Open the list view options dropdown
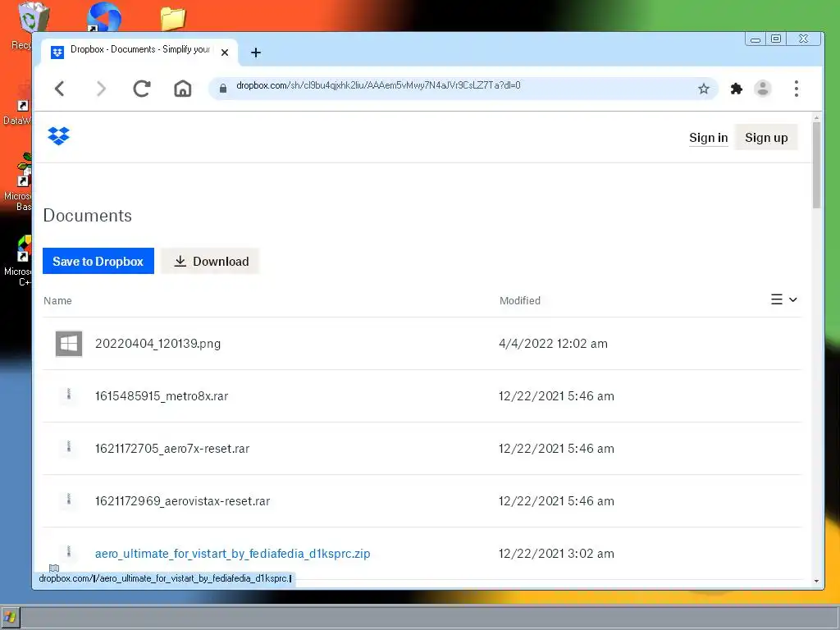Image resolution: width=840 pixels, height=630 pixels. pyautogui.click(x=783, y=299)
